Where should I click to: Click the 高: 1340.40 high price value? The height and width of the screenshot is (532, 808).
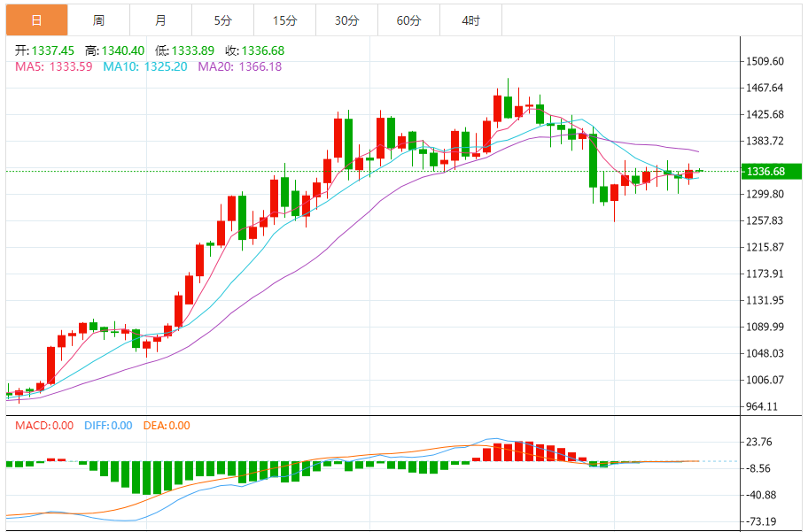point(115,50)
